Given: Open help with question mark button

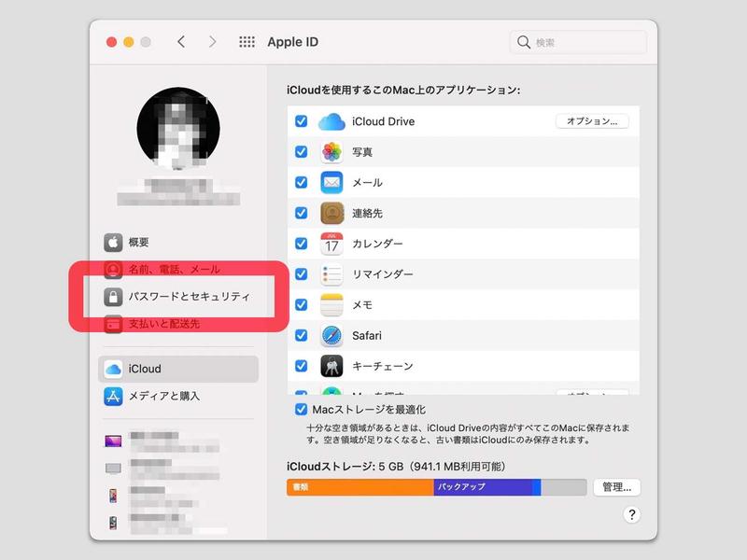Looking at the screenshot, I should (x=632, y=514).
